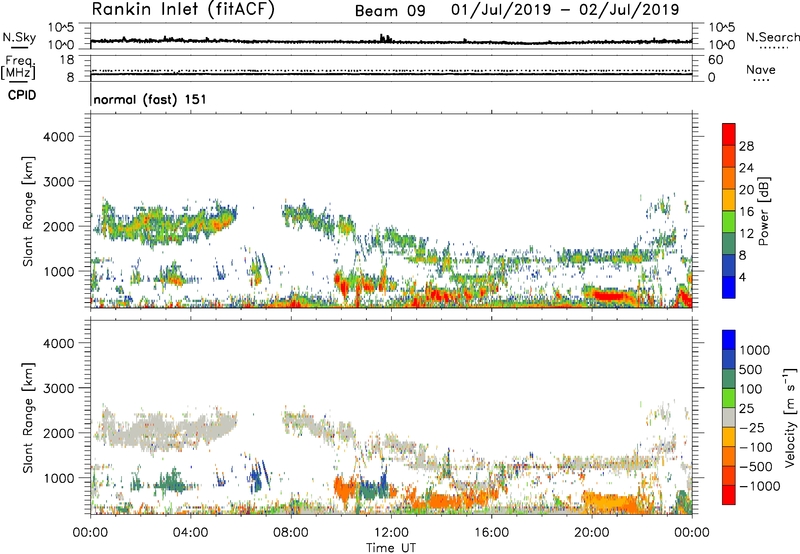Click the "Freq. [MHz]" axis label
800x554 pixels.
pos(19,68)
